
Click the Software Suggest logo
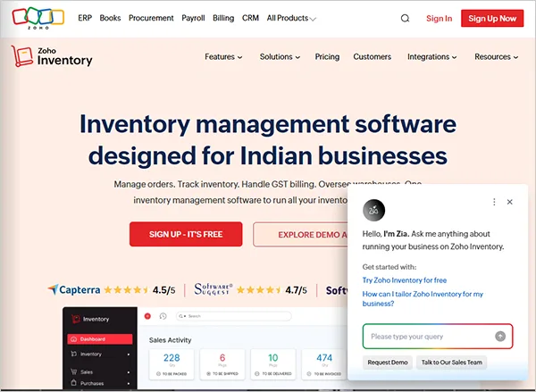tap(214, 289)
